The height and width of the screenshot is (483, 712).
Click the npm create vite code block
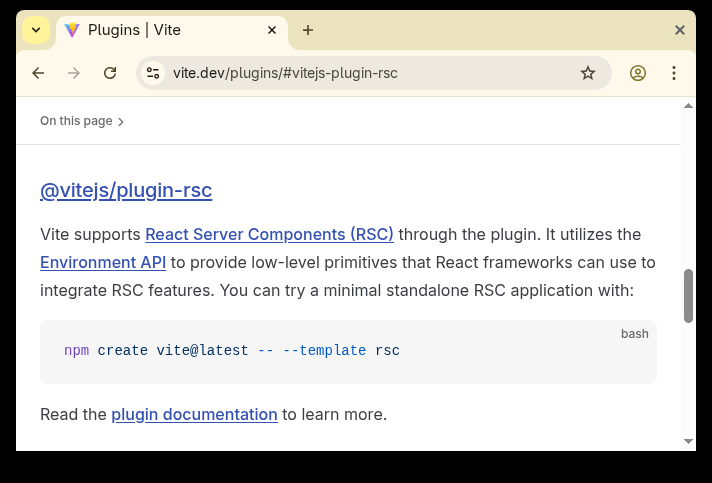[348, 352]
